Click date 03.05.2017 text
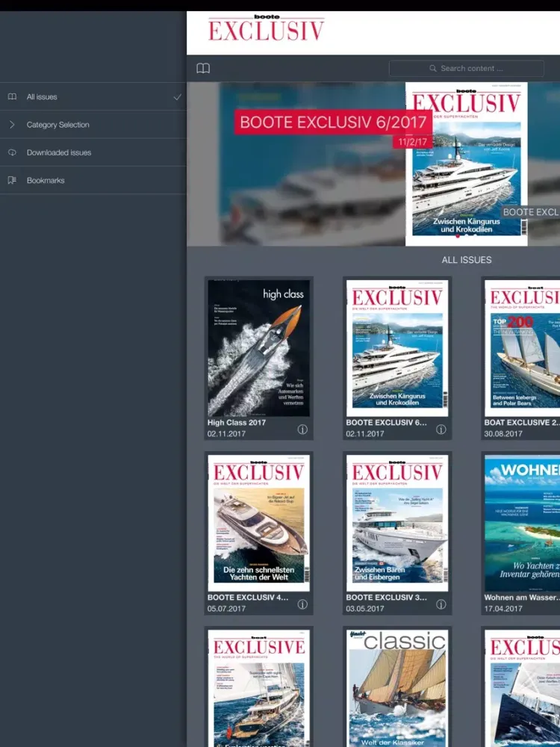Screen dimensions: 560x747 pyautogui.click(x=365, y=608)
